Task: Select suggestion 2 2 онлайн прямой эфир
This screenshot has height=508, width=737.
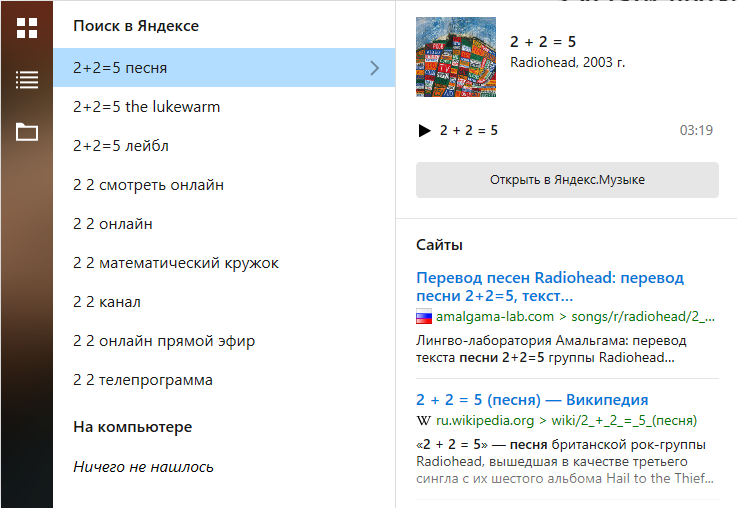Action: (x=164, y=341)
